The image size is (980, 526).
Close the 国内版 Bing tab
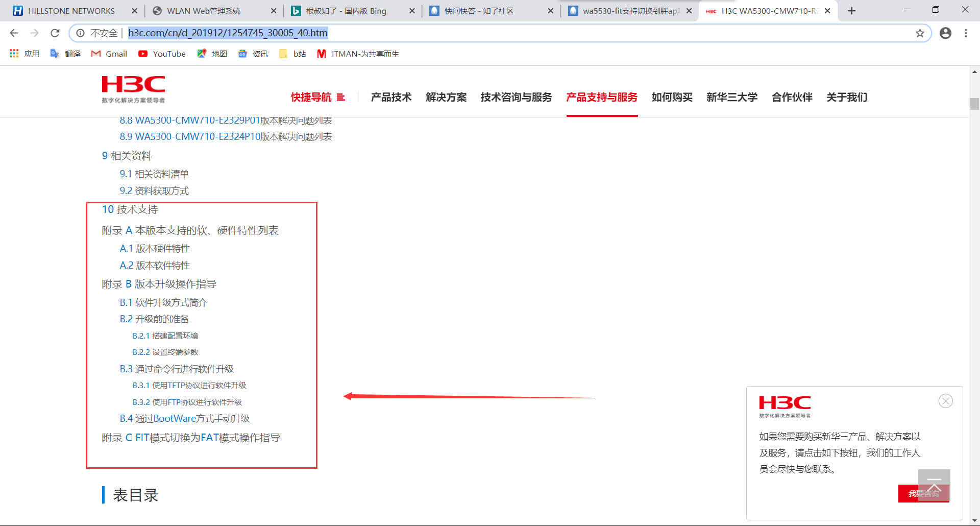click(x=412, y=11)
